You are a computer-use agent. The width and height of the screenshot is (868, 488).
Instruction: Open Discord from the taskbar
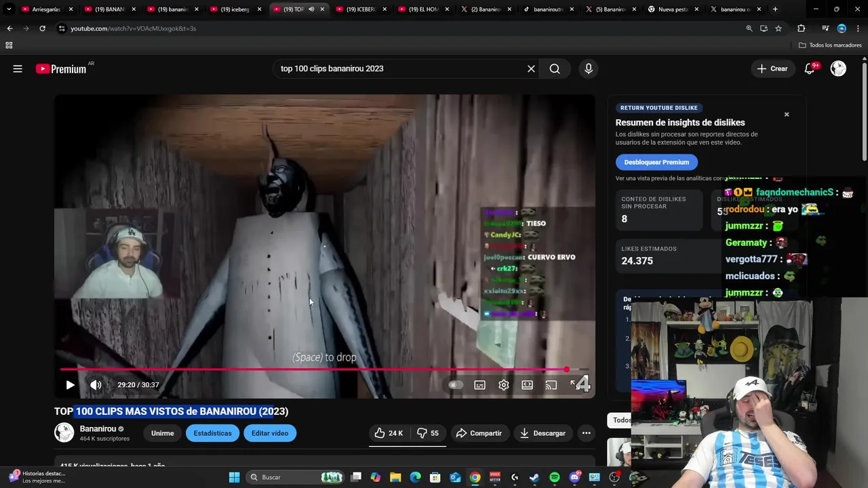point(574,477)
